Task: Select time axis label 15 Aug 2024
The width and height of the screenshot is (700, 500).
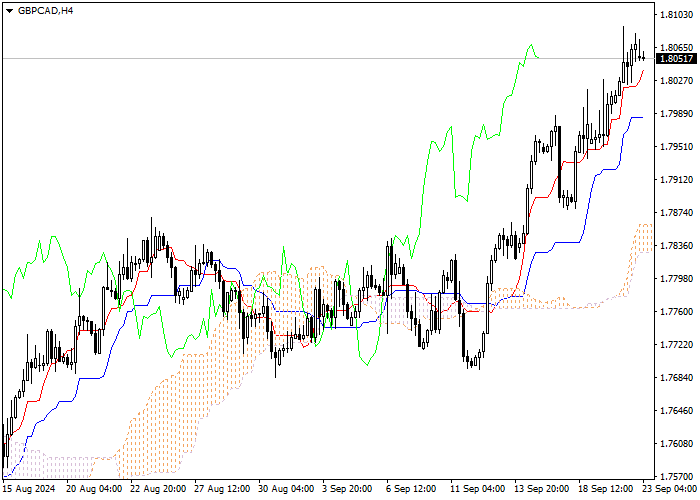Action: [29, 489]
